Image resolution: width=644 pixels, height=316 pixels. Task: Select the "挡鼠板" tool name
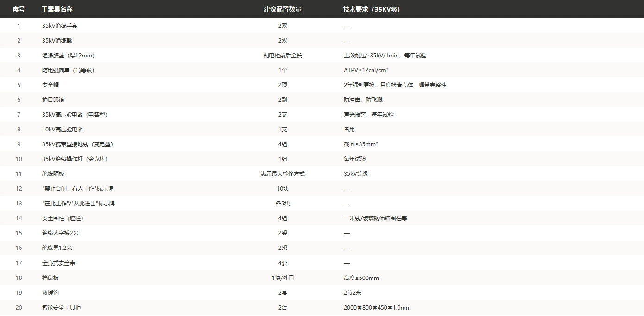[51, 278]
